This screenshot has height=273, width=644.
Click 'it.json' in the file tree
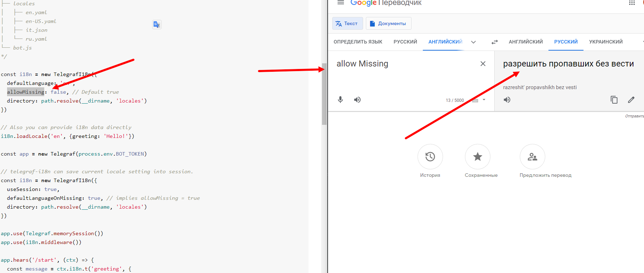click(36, 30)
